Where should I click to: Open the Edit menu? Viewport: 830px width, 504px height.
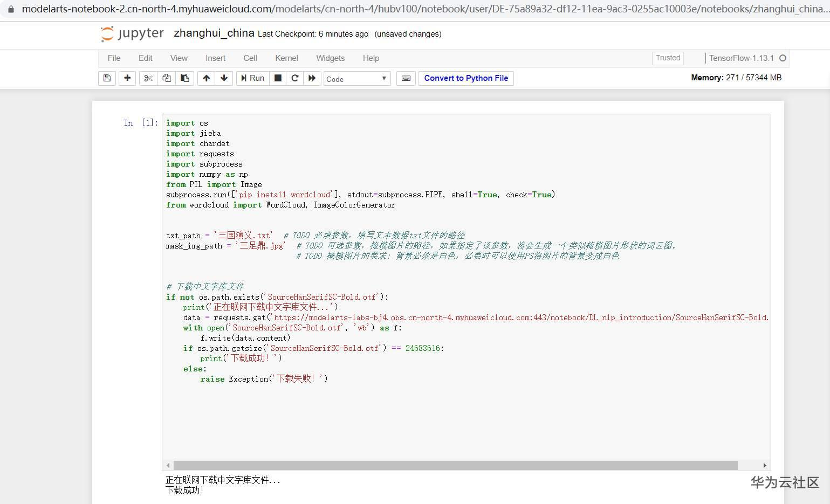point(146,58)
